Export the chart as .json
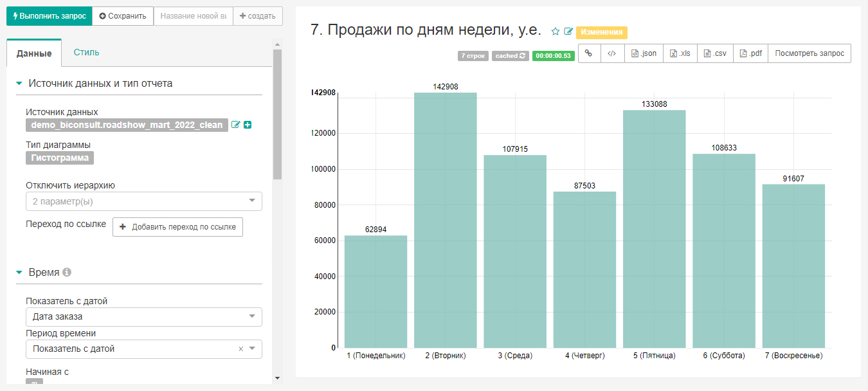The height and width of the screenshot is (391, 868). [644, 53]
